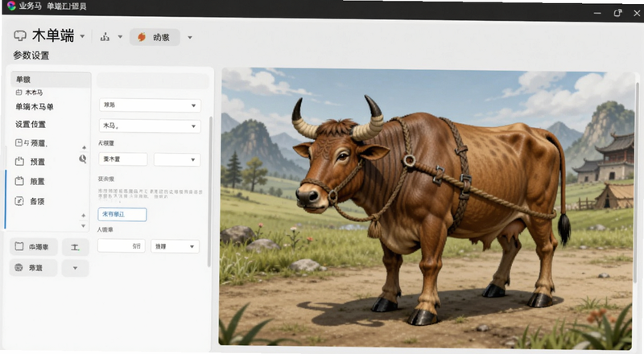Expand the first combo box in settings panel

point(150,105)
